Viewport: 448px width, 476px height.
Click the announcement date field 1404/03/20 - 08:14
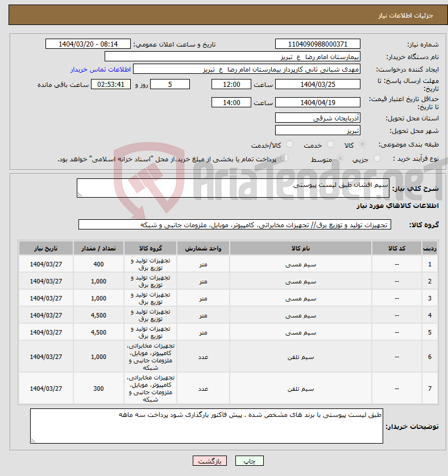88,44
